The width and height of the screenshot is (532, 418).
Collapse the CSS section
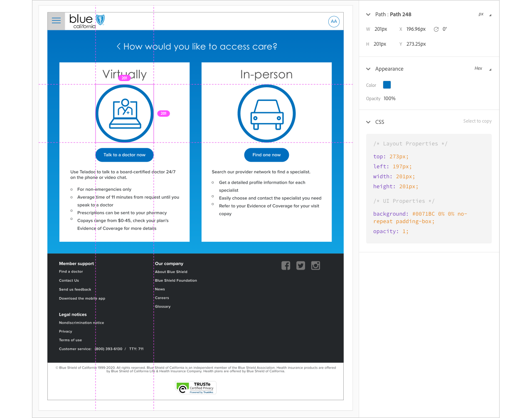[368, 122]
